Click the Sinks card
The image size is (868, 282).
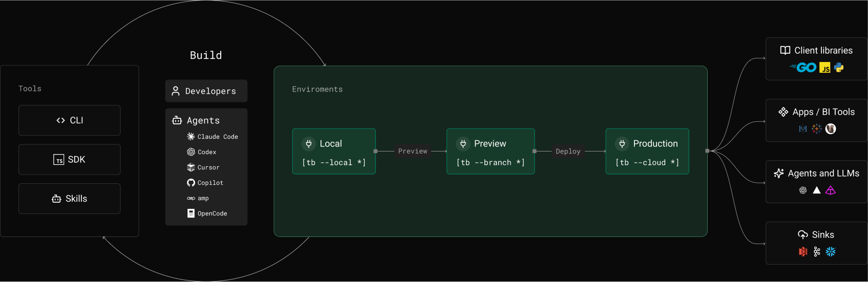point(816,243)
